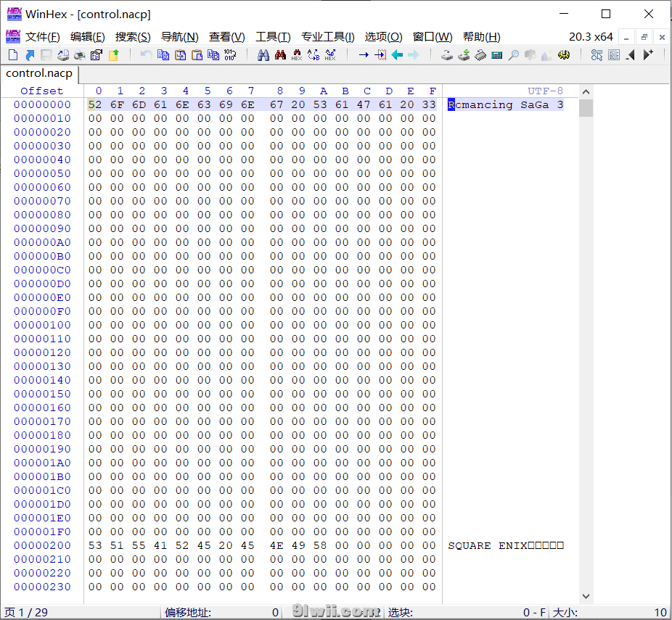Open the 窗口(W) menu
Viewport: 672px width, 620px height.
433,37
